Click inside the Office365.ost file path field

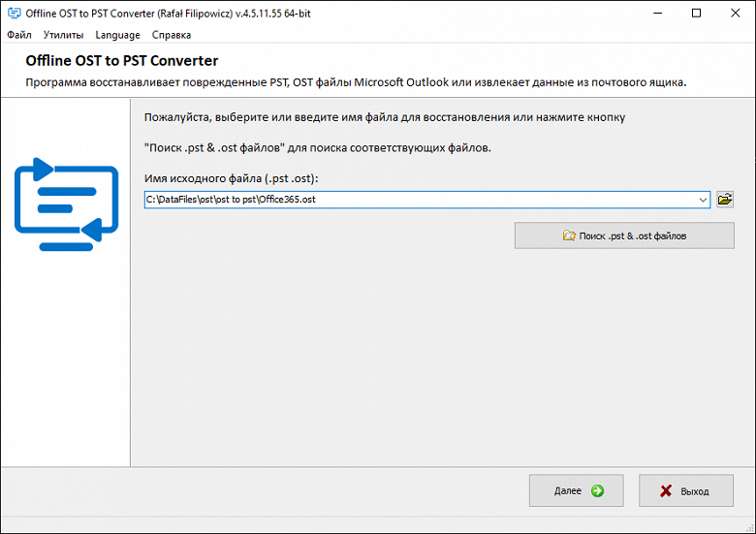(417, 200)
